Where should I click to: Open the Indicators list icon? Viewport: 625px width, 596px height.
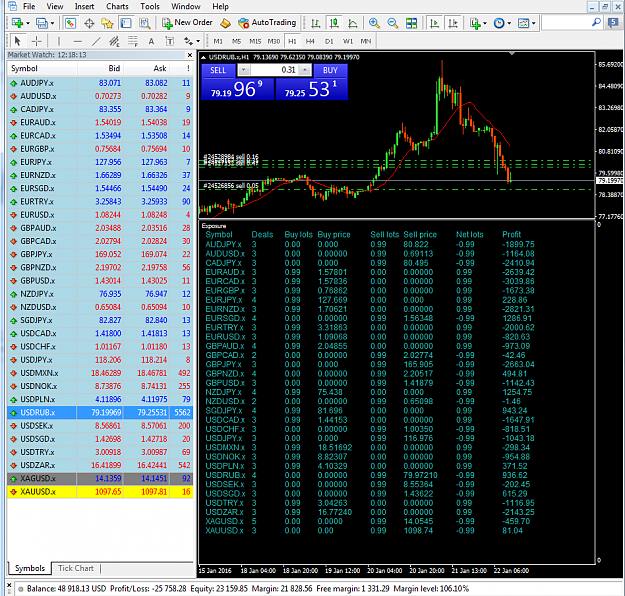pyautogui.click(x=475, y=23)
